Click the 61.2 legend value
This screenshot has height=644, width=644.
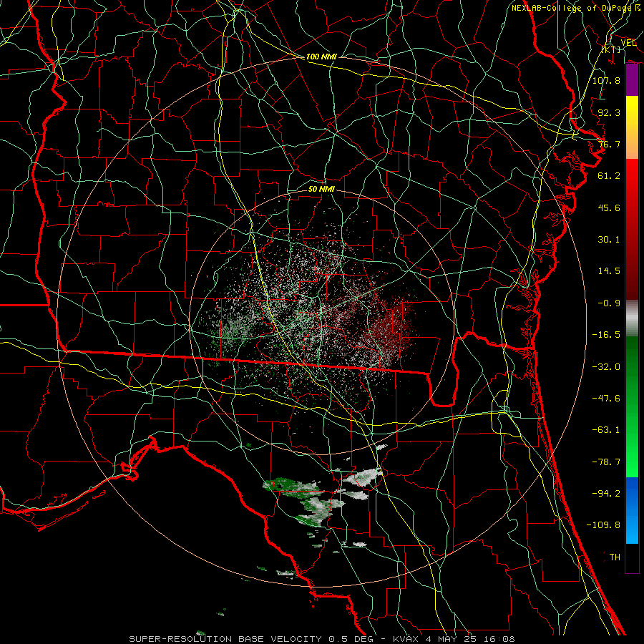[609, 176]
